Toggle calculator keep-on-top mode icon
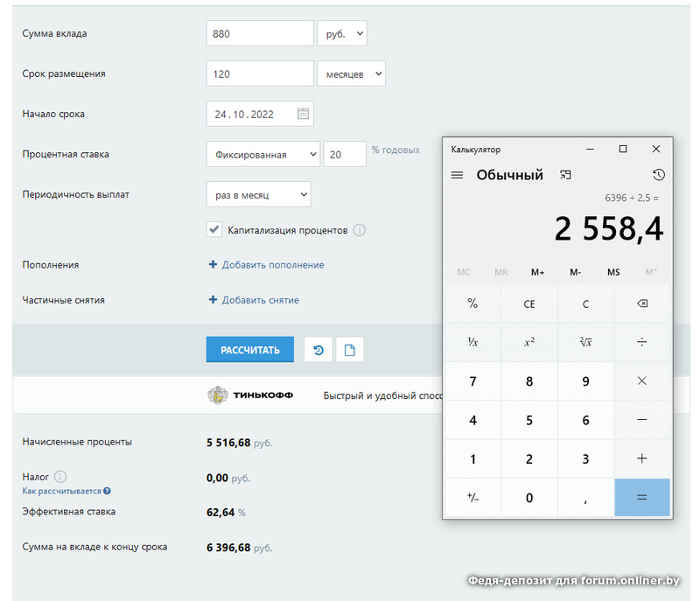700x601 pixels. tap(565, 175)
